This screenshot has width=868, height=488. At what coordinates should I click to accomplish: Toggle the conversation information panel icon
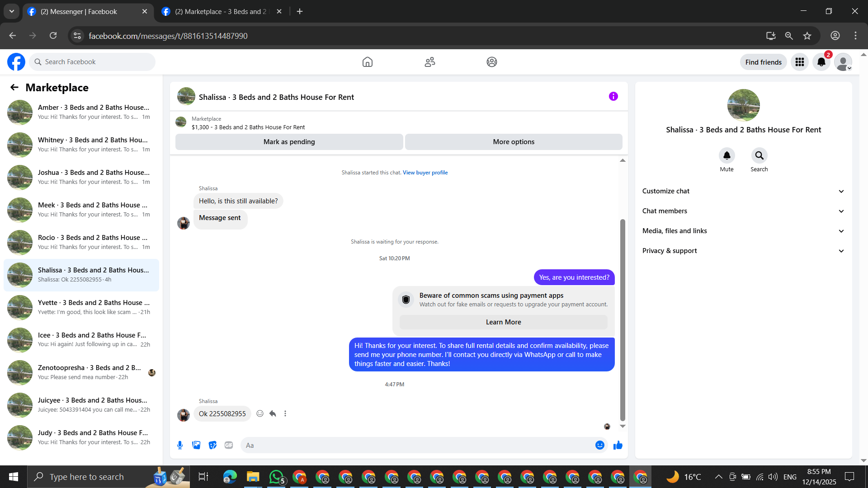[x=613, y=96]
